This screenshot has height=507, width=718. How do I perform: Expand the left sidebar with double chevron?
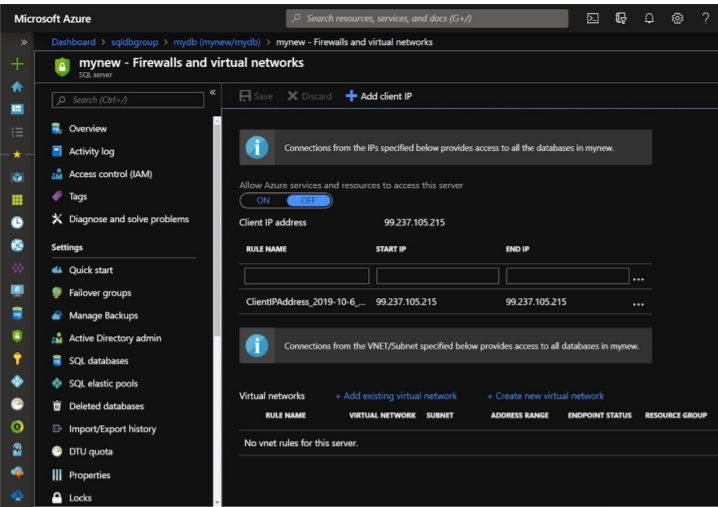pyautogui.click(x=24, y=42)
